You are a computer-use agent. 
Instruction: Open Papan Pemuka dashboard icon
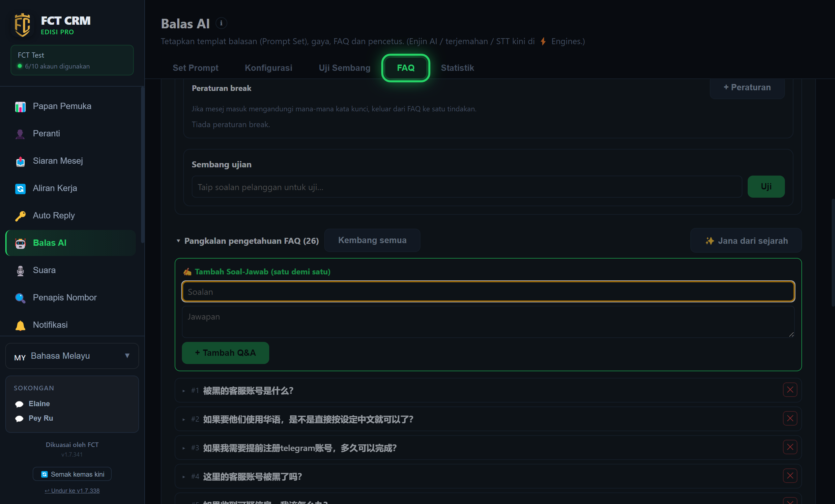[x=20, y=107]
